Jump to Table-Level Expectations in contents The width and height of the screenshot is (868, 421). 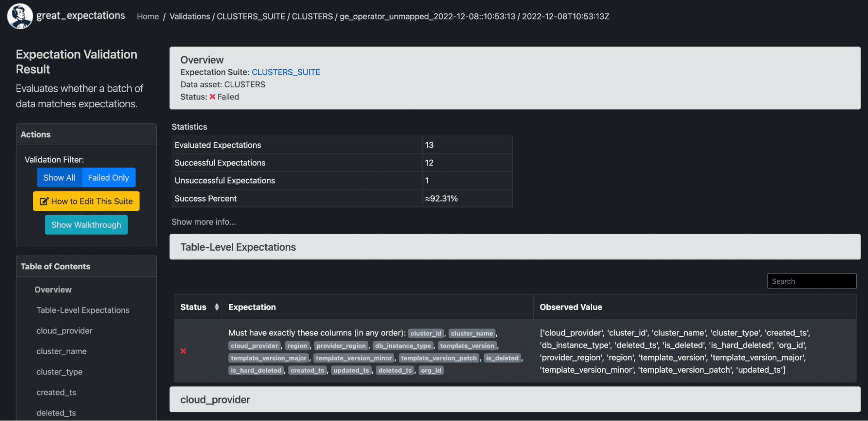[83, 310]
